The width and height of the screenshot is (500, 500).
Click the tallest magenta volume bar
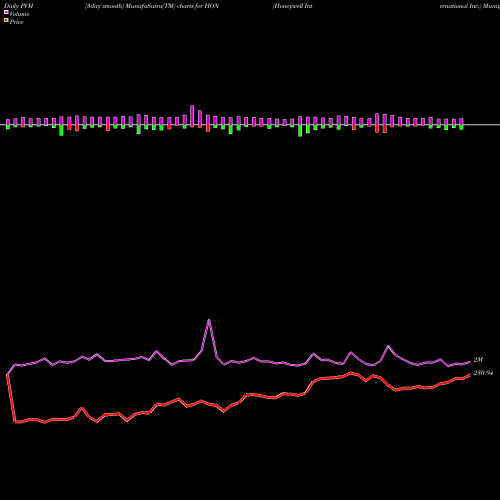[192, 116]
